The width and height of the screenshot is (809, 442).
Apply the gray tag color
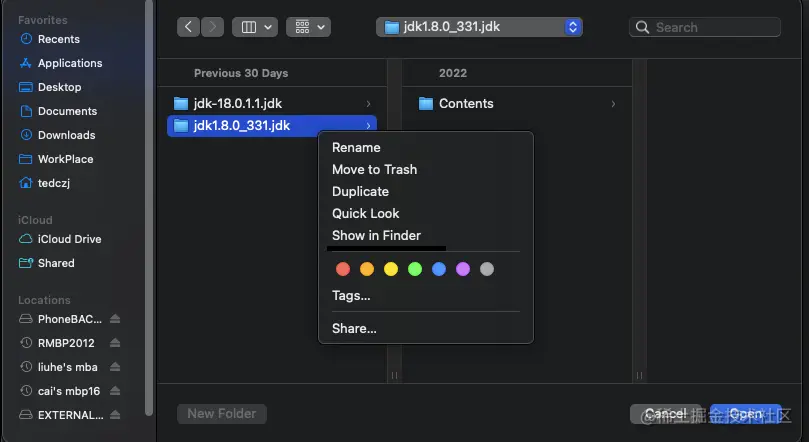(487, 269)
